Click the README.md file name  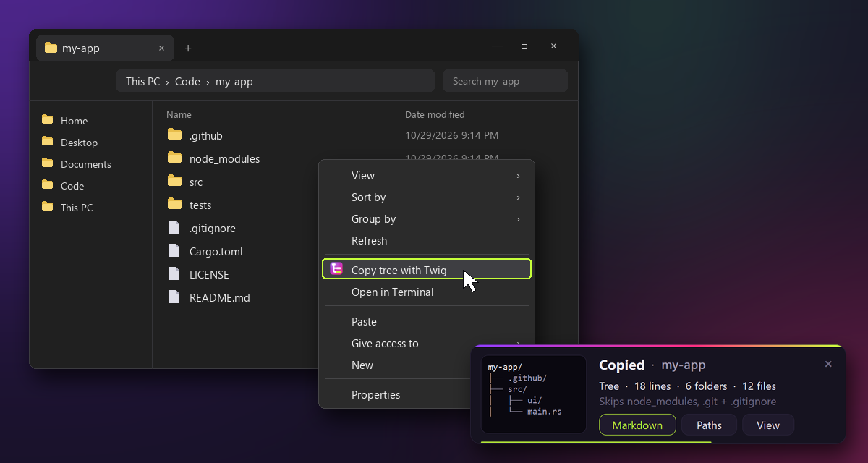coord(220,297)
